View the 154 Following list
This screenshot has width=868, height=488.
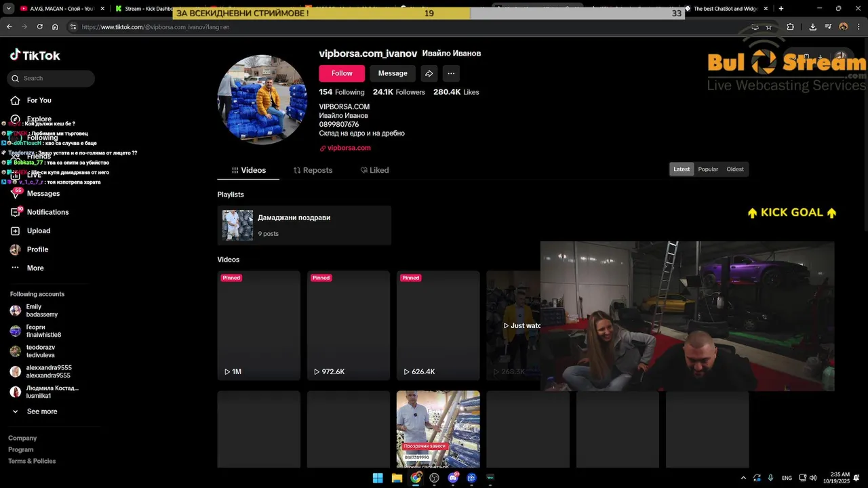pyautogui.click(x=342, y=92)
